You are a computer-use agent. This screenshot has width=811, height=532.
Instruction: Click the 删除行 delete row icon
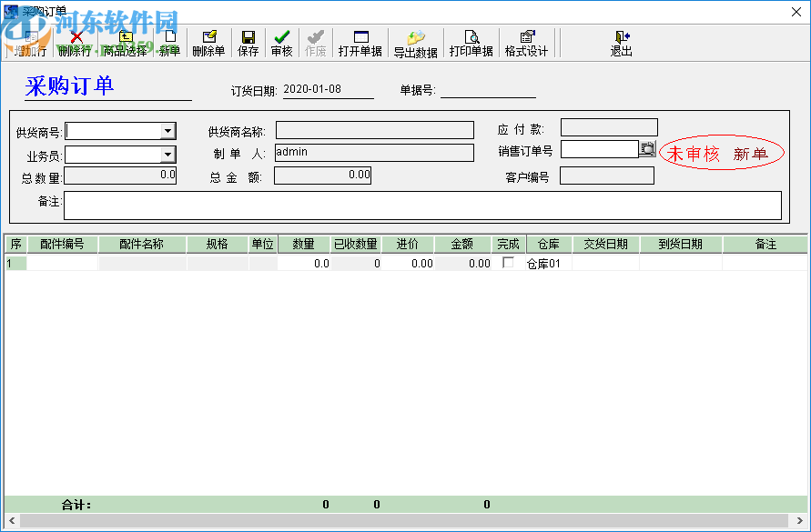pyautogui.click(x=76, y=43)
